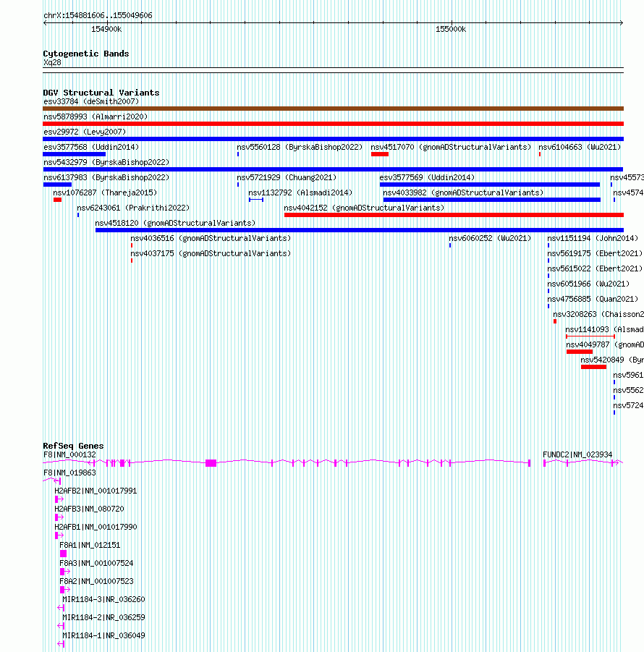This screenshot has height=652, width=644.
Task: Click the F8|NM_000132 gene label
Action: point(70,455)
